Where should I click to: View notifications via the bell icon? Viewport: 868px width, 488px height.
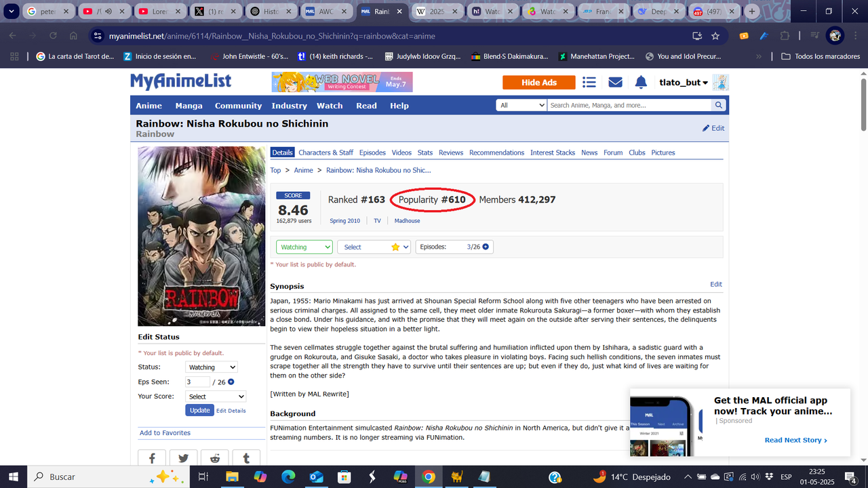coord(640,82)
